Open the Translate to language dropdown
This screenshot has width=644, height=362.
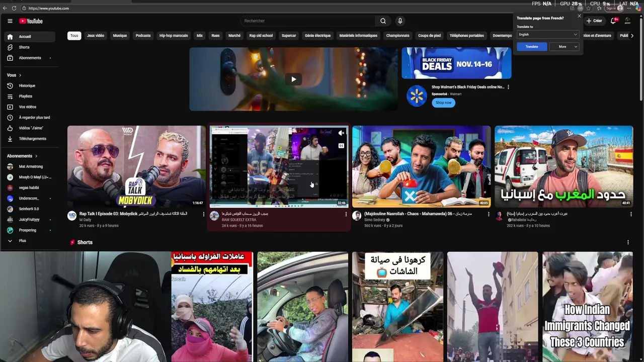[x=547, y=34]
